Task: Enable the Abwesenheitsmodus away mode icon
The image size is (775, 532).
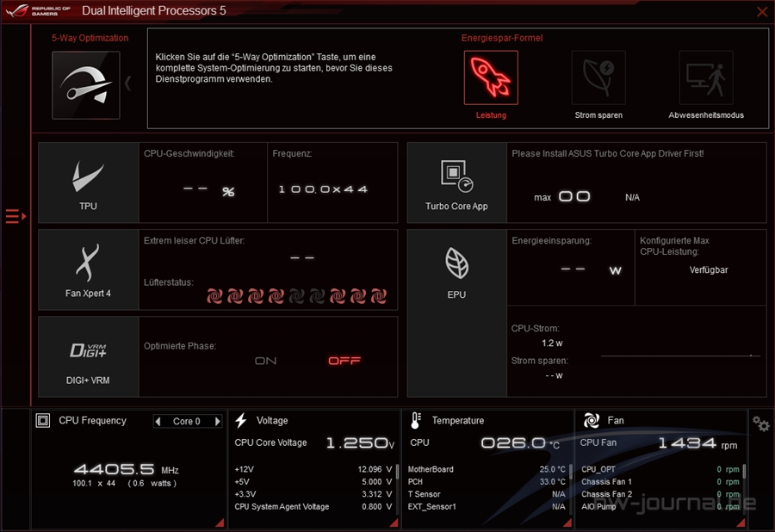Action: point(706,77)
